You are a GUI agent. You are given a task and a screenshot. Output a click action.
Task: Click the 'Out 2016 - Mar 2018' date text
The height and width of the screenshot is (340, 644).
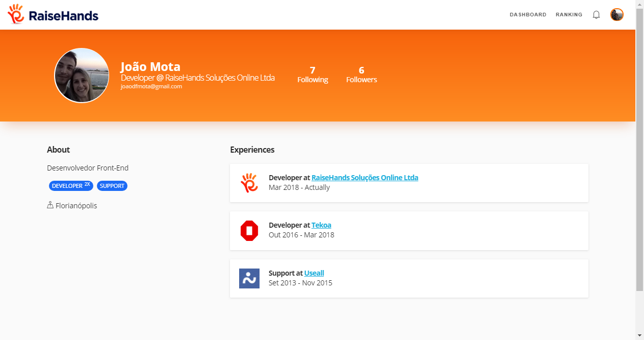(301, 235)
